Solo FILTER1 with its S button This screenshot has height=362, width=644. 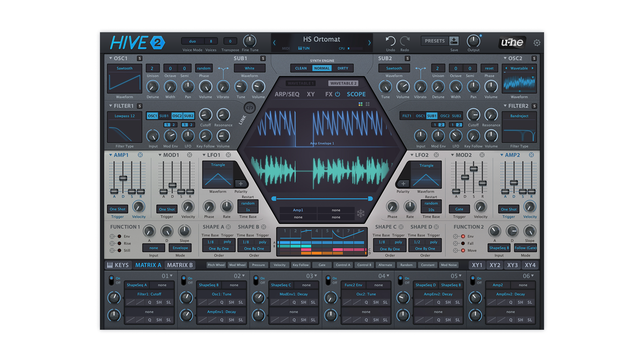coord(140,106)
